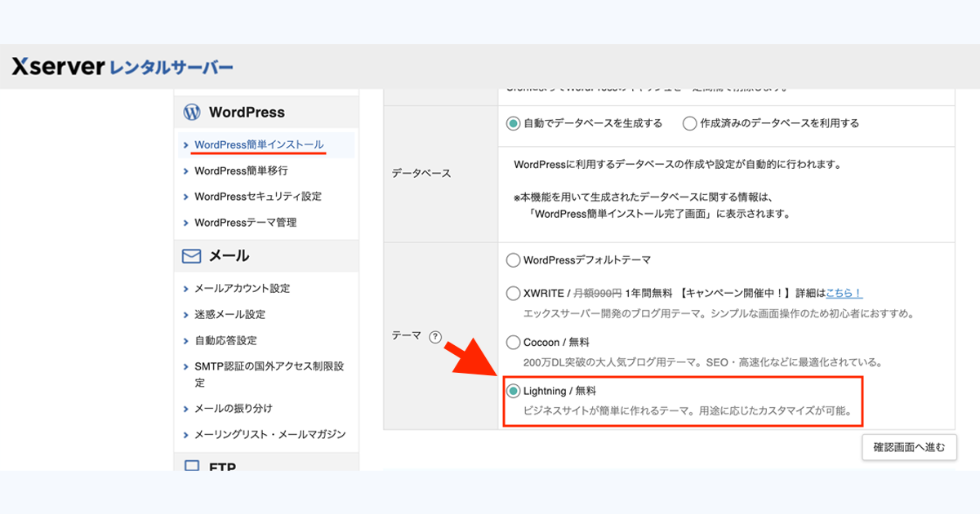
Task: Click the 月額990円 strikethrough price text
Action: (597, 293)
